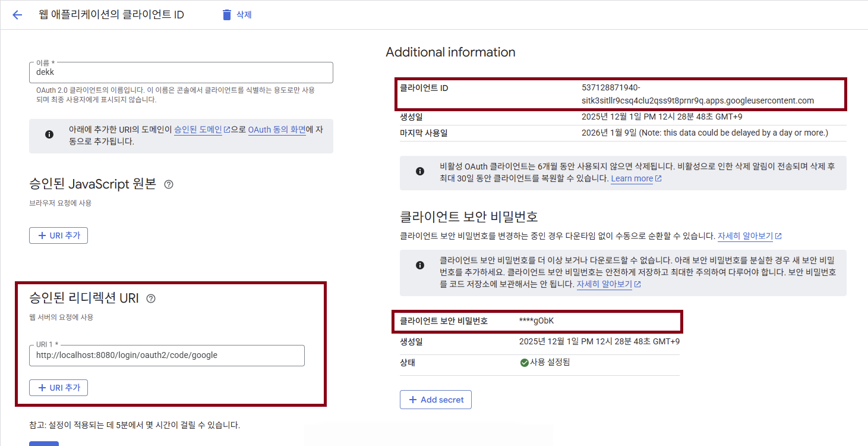Click the 삭제 label in top bar
Viewport: 868px width, 446px height.
pyautogui.click(x=244, y=15)
